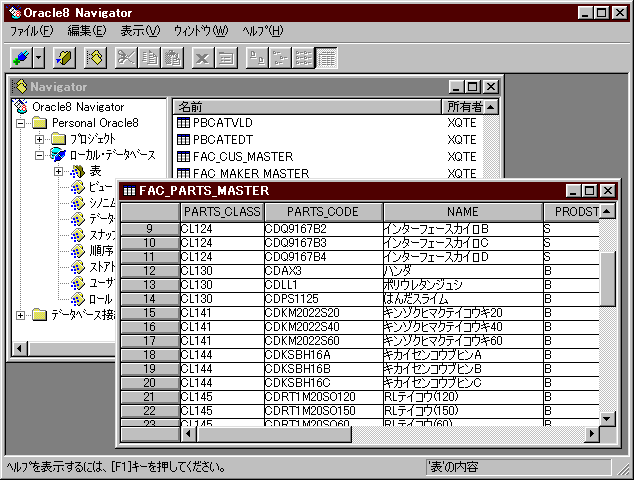Click the 名前 column header
Image resolution: width=634 pixels, height=480 pixels.
(307, 107)
